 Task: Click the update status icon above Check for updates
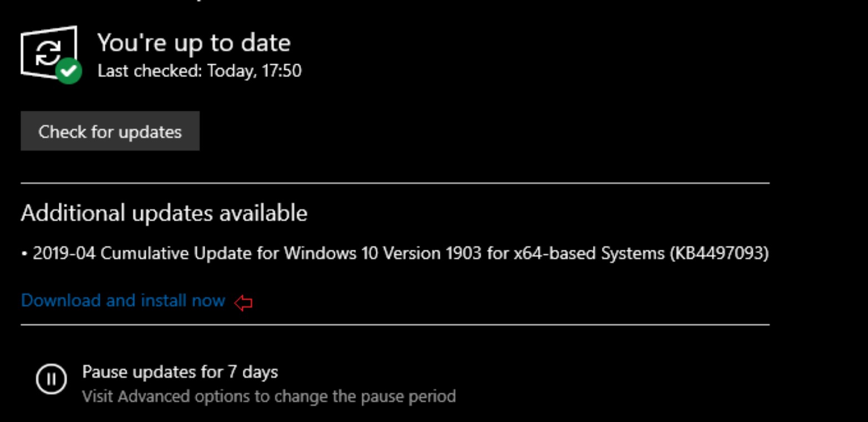[49, 51]
